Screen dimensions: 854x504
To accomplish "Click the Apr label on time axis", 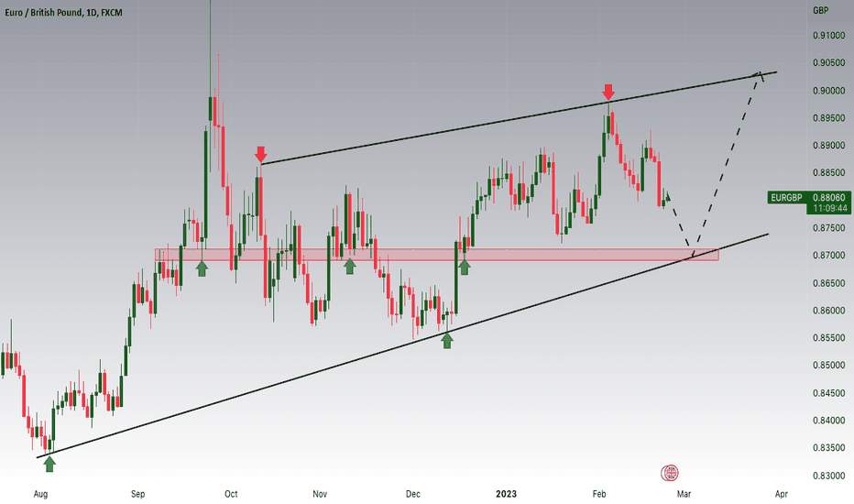I will click(x=781, y=494).
